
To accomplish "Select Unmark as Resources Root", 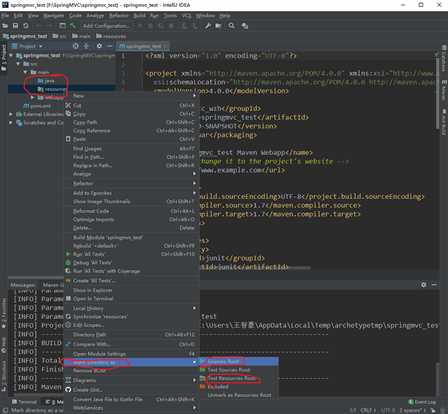I will coord(239,395).
